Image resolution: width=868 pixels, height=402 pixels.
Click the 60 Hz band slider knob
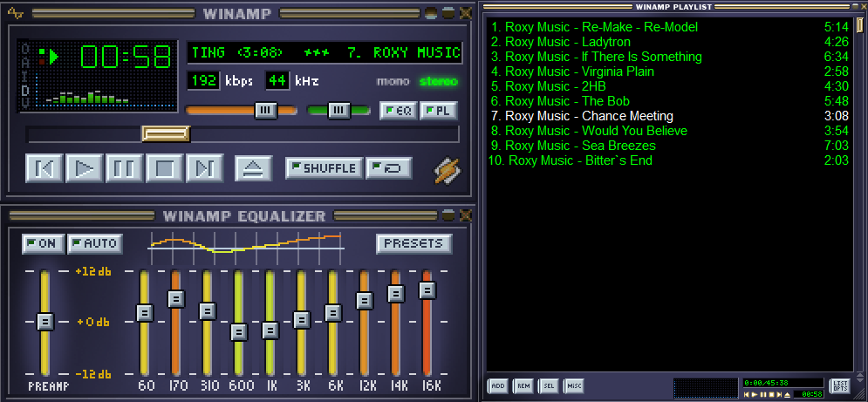pos(145,313)
